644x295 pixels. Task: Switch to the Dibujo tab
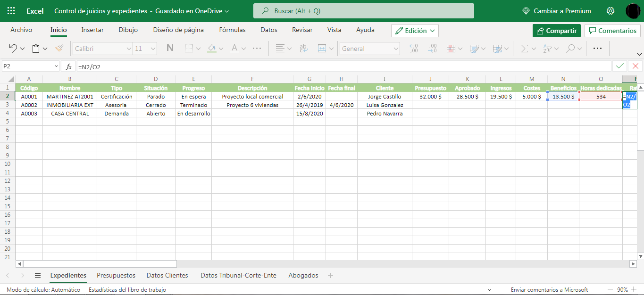click(x=128, y=30)
